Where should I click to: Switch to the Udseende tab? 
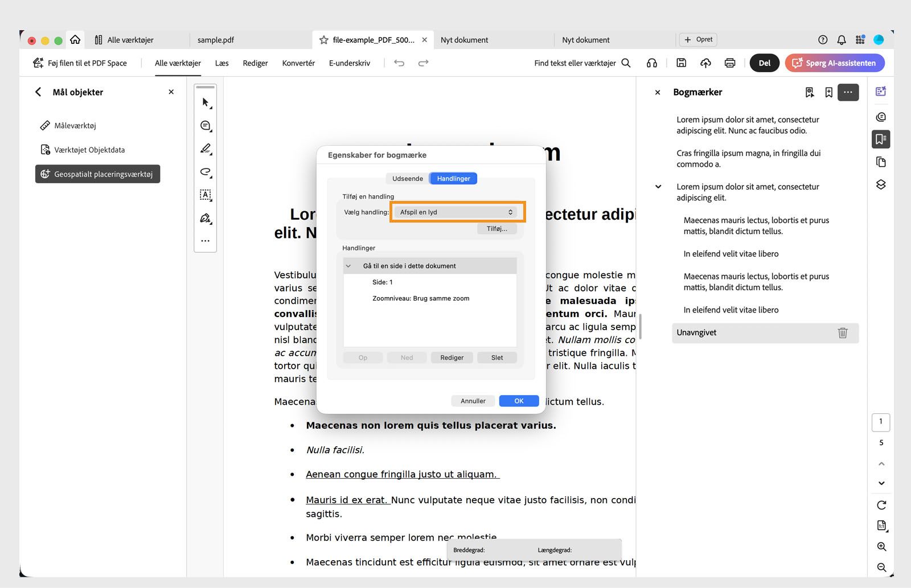coord(408,179)
